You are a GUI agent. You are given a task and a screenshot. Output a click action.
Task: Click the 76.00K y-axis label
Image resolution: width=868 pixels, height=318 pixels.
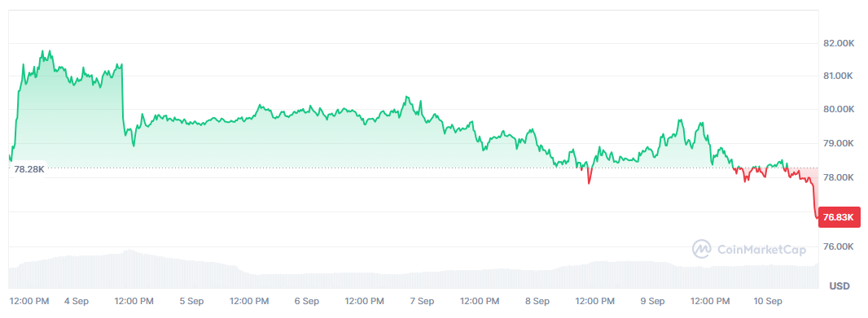(x=839, y=246)
